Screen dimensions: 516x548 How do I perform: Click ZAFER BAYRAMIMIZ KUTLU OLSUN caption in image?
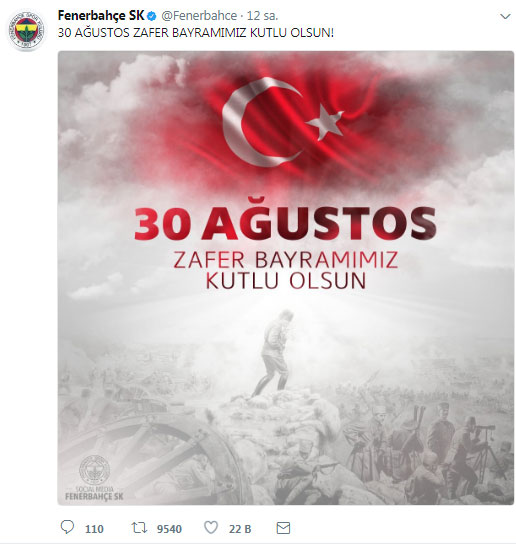tap(285, 270)
